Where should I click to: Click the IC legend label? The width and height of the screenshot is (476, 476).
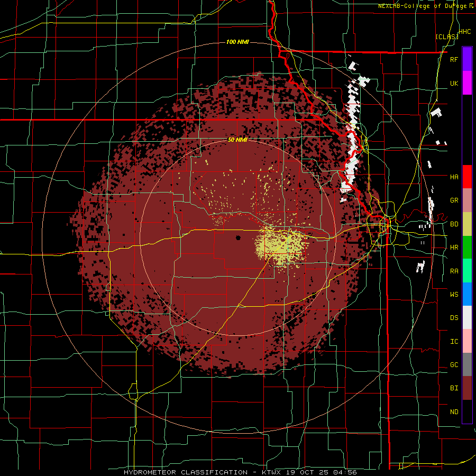[454, 342]
